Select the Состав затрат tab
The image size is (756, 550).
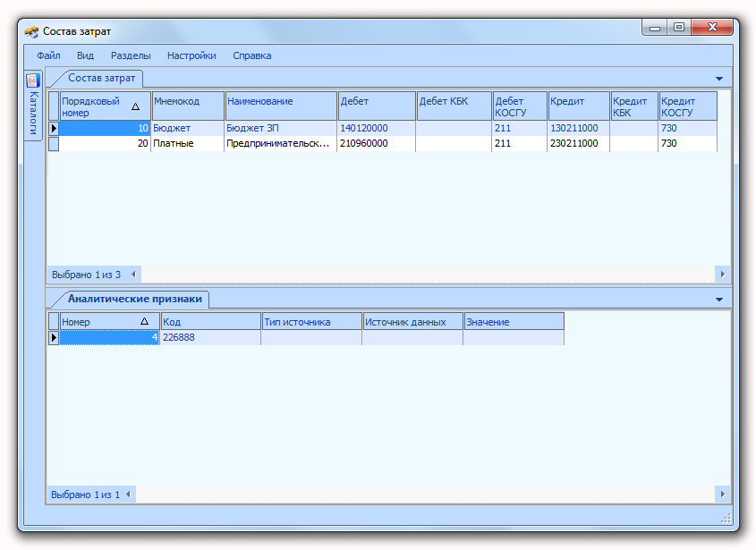[x=101, y=78]
